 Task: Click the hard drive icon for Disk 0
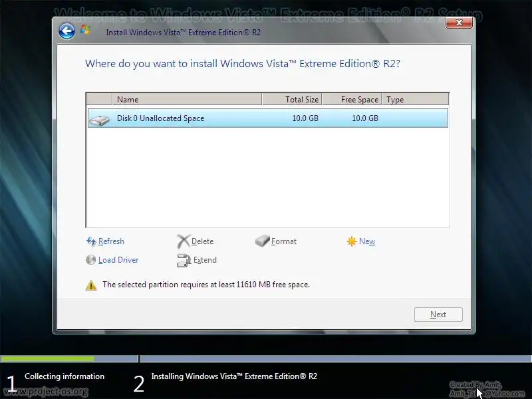[x=99, y=120]
